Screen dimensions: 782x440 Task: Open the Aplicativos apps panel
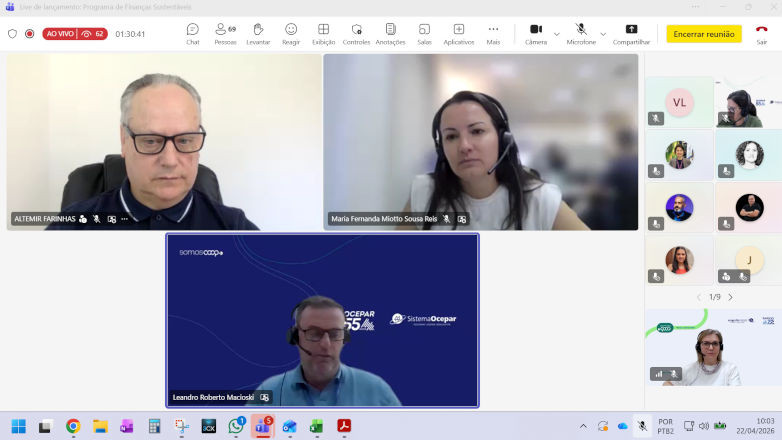point(459,33)
